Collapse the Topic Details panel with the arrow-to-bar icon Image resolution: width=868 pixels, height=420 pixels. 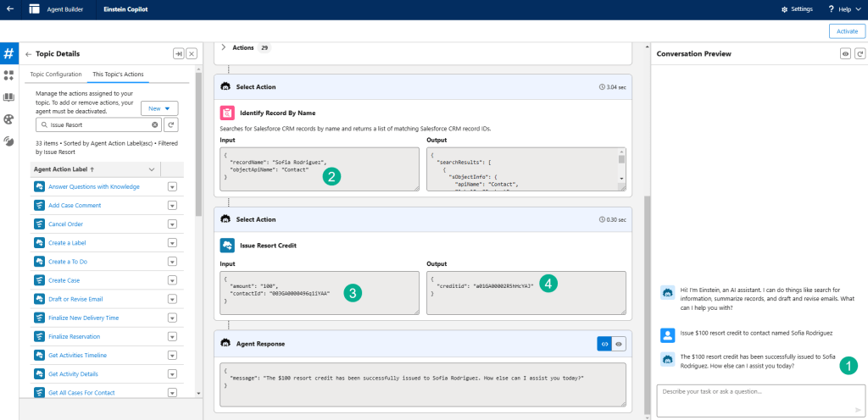tap(178, 53)
